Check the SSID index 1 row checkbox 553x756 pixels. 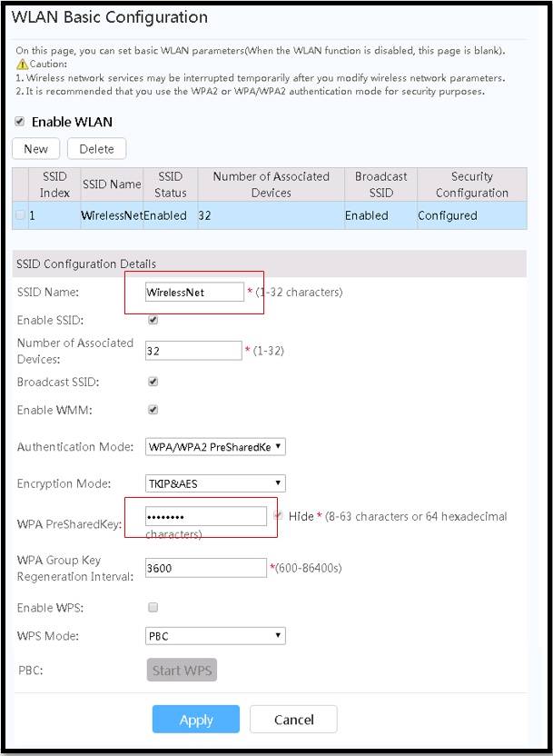[21, 215]
